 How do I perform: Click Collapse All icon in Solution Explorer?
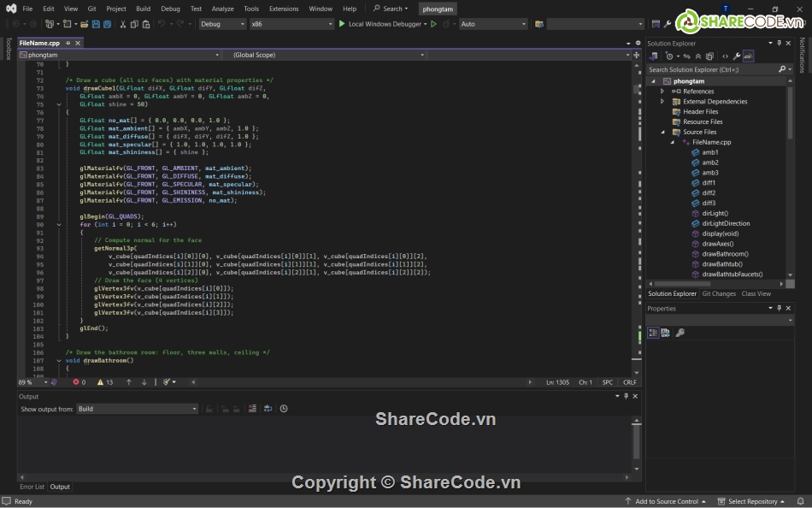point(698,56)
